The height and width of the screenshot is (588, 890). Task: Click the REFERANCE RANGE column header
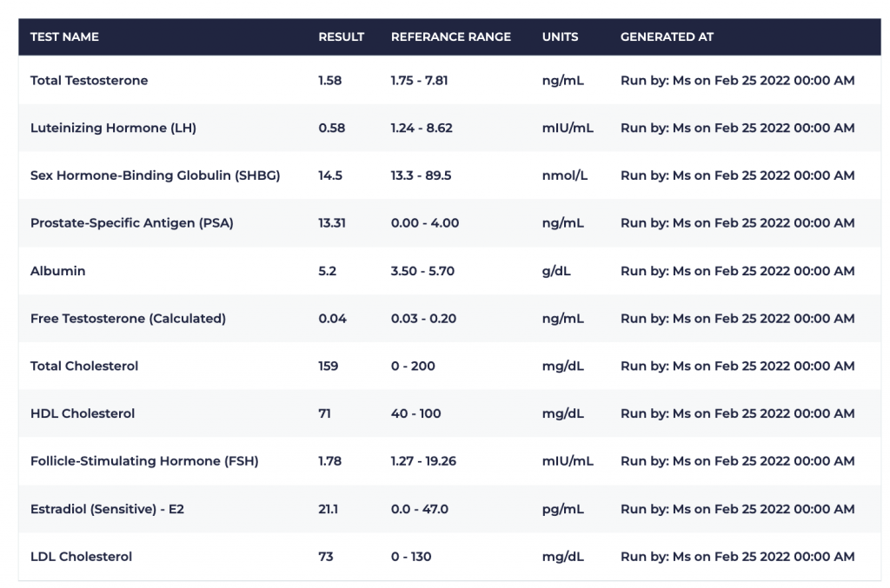(x=450, y=37)
